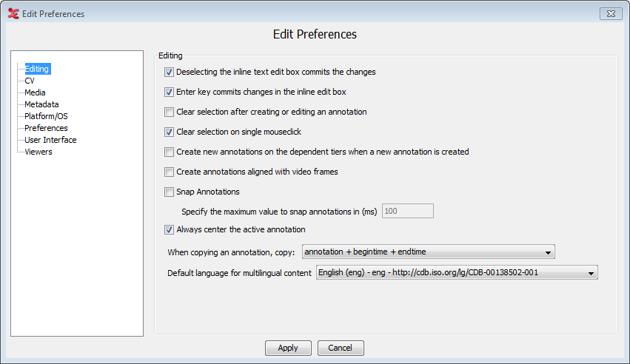The image size is (630, 364).
Task: Open the annotation copy options dropdown
Action: pos(428,252)
